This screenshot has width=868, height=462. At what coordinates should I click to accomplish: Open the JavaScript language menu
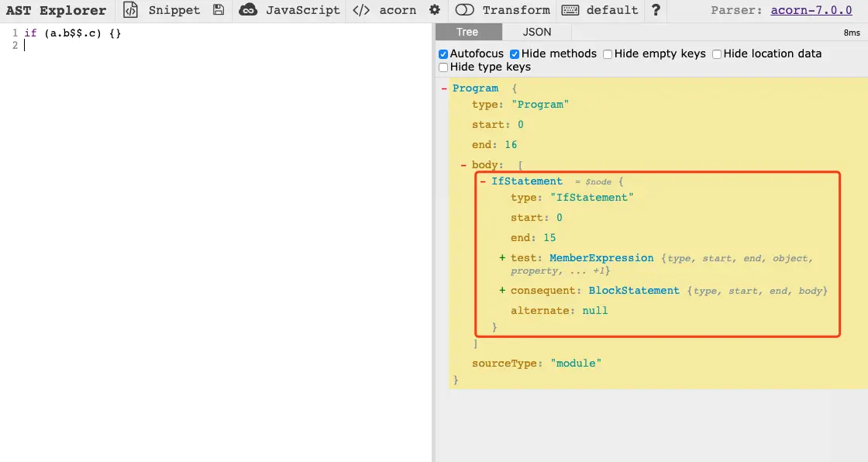[x=303, y=10]
